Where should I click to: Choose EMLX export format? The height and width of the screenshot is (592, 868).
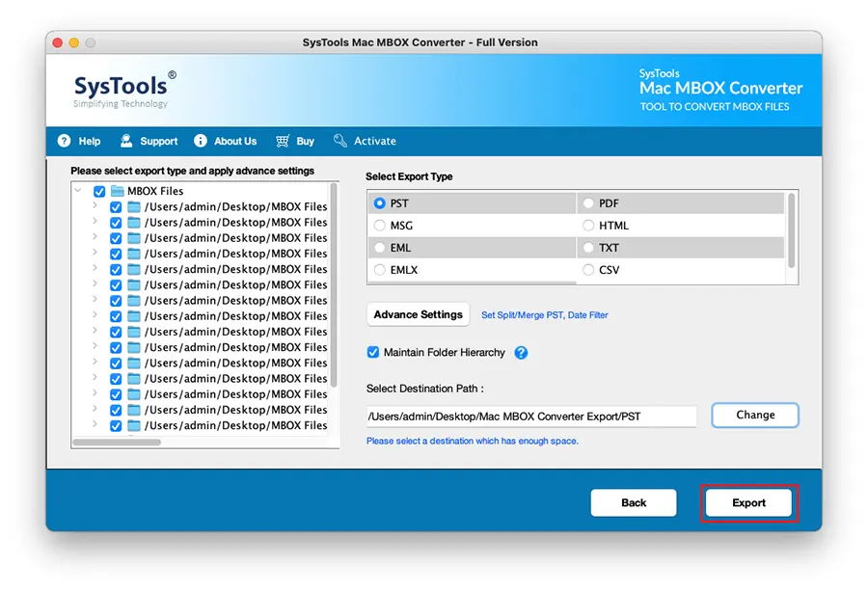(380, 269)
